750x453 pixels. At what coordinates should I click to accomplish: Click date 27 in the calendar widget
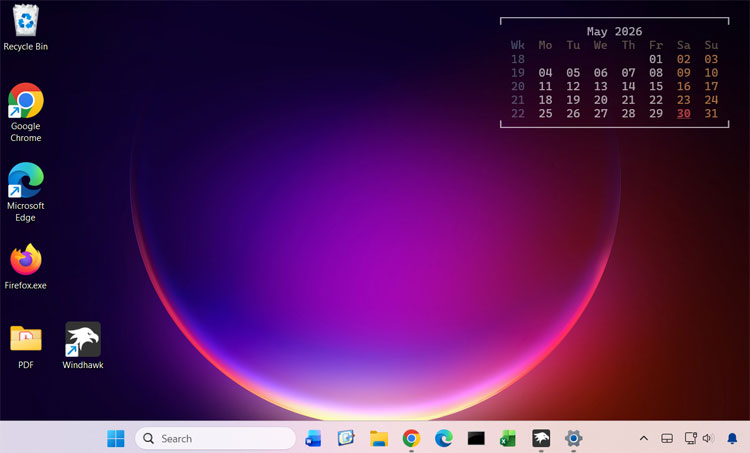click(601, 114)
